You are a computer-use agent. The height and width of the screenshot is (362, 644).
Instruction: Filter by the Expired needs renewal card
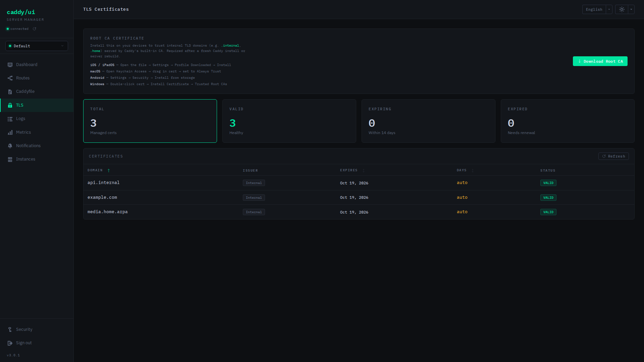[568, 121]
